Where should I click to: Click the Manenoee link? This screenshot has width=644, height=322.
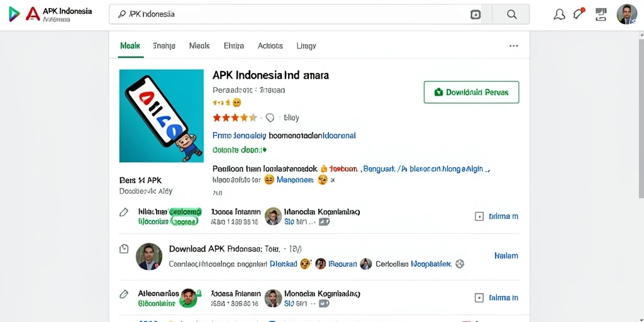[295, 179]
